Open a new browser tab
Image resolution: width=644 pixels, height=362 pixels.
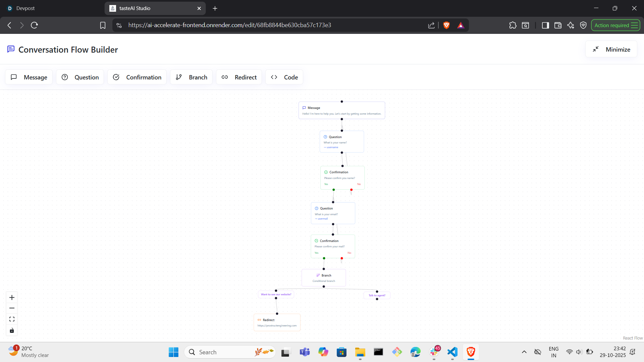(215, 8)
